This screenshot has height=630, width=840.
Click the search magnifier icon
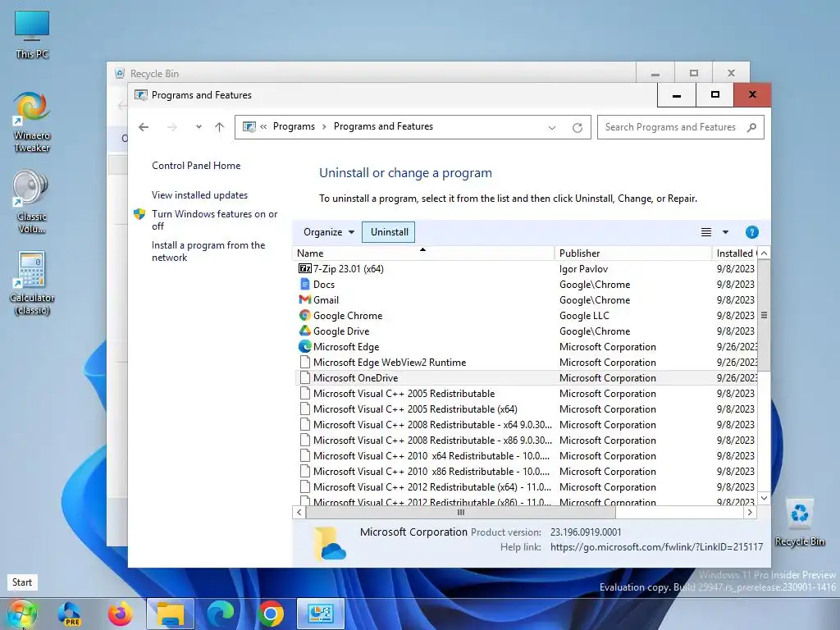click(751, 127)
